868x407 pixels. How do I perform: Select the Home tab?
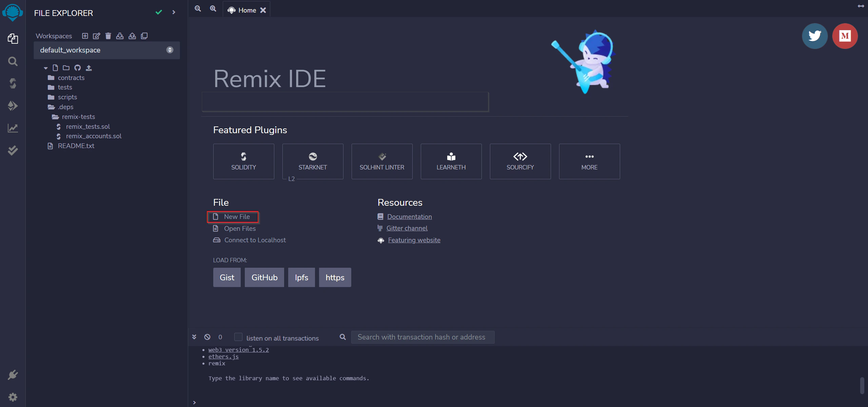pos(247,10)
